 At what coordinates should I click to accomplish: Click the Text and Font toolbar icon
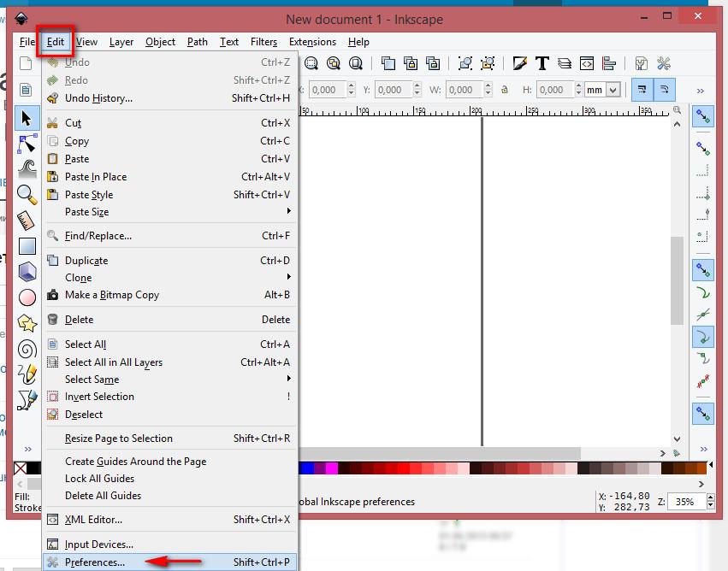[542, 63]
